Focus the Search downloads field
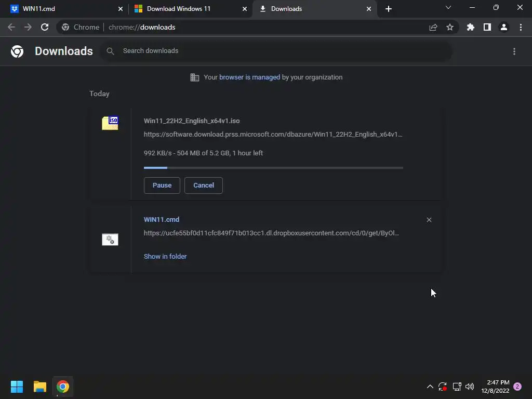532x399 pixels. [x=276, y=51]
